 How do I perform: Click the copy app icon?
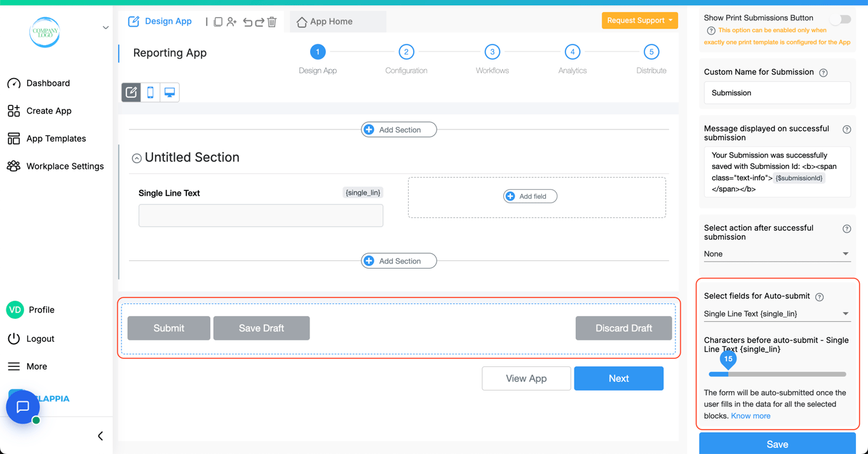218,22
